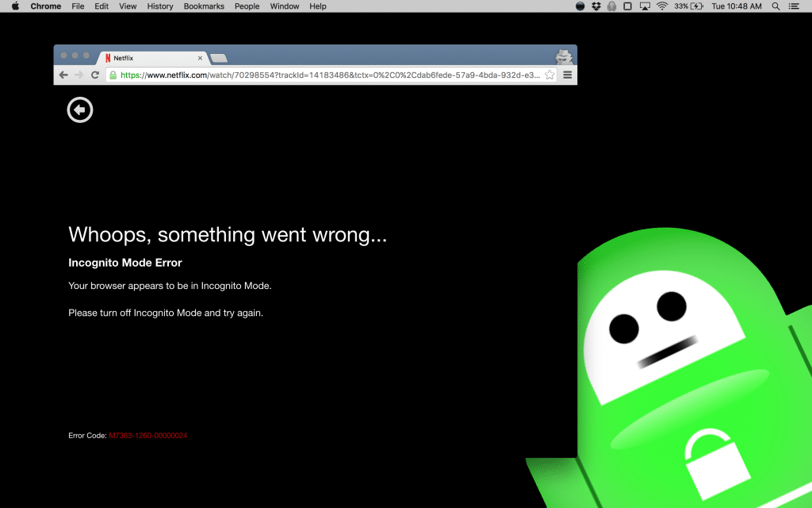Click the 'Incognito Mode Error' heading
The height and width of the screenshot is (508, 812).
pos(125,263)
